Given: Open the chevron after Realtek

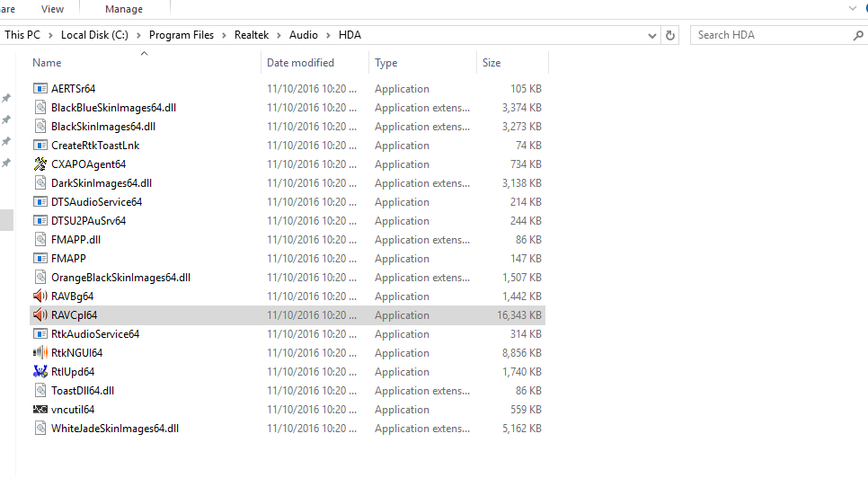Looking at the screenshot, I should pyautogui.click(x=279, y=35).
